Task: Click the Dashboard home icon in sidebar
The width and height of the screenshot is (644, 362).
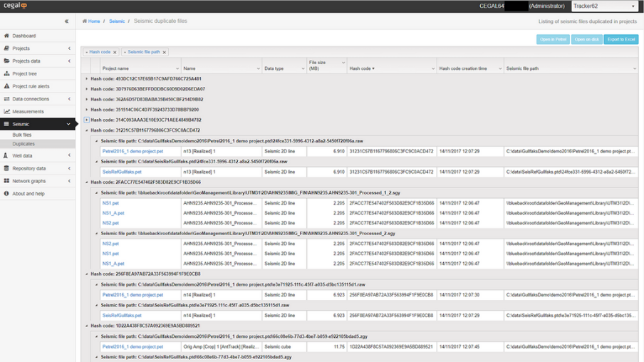Action: pos(6,36)
